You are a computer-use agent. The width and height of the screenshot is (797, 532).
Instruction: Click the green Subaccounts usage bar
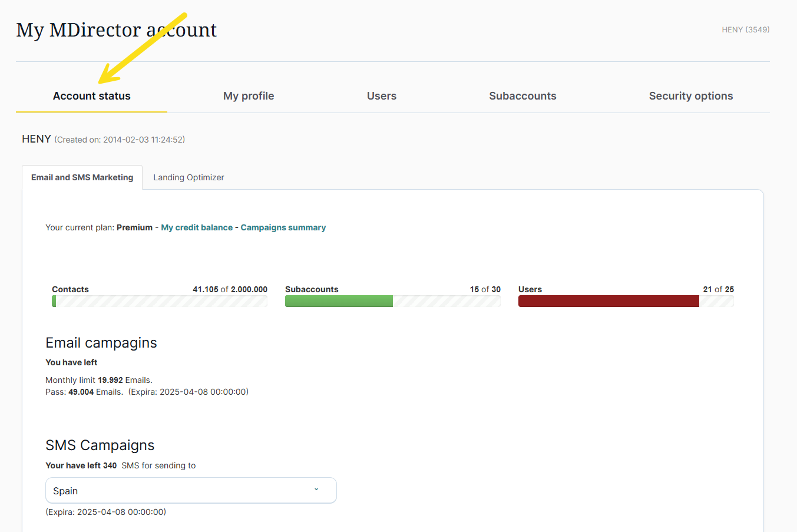click(339, 301)
